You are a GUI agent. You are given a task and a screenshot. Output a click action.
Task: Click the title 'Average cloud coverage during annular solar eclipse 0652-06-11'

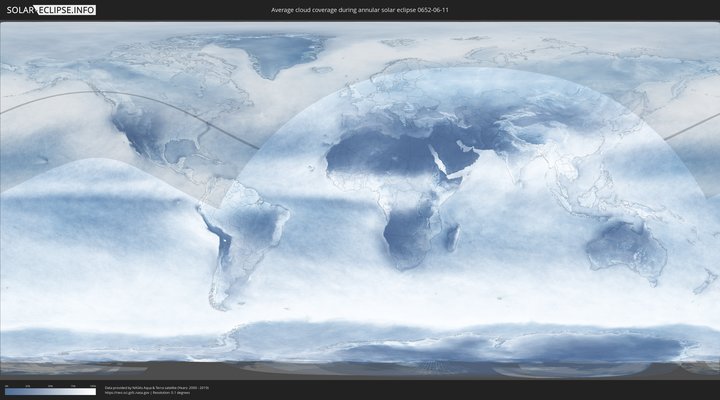pos(360,10)
